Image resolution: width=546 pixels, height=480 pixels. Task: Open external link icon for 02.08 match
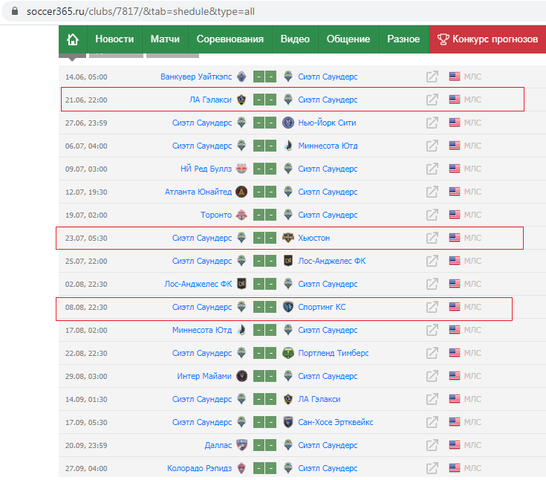click(432, 284)
